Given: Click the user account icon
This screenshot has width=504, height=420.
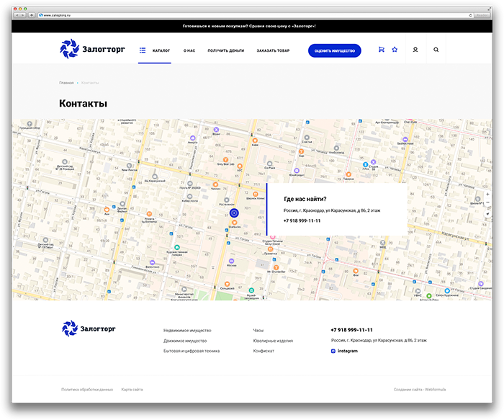Looking at the screenshot, I should pos(415,50).
